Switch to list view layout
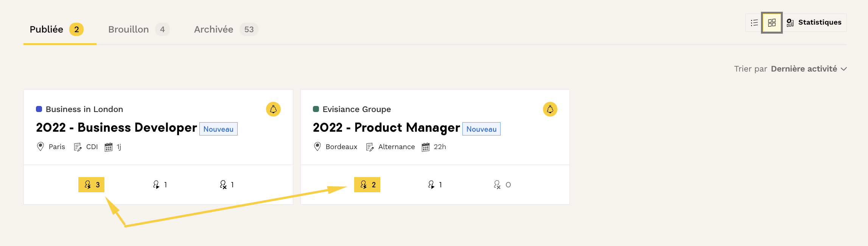The width and height of the screenshot is (868, 246). pos(754,23)
